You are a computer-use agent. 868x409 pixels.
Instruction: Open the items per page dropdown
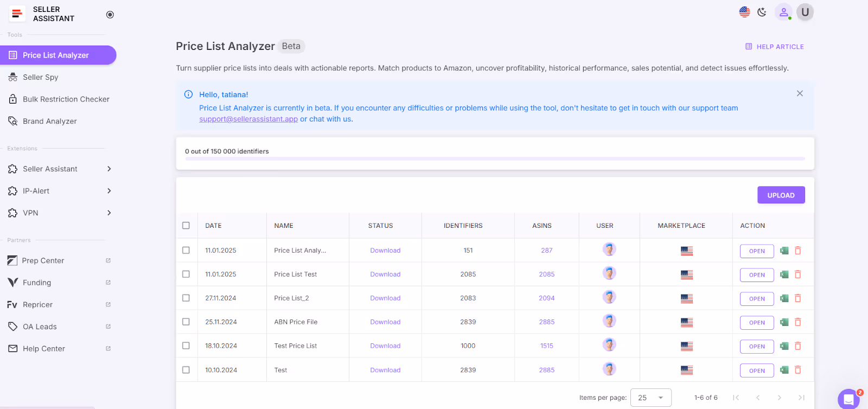[x=651, y=398]
